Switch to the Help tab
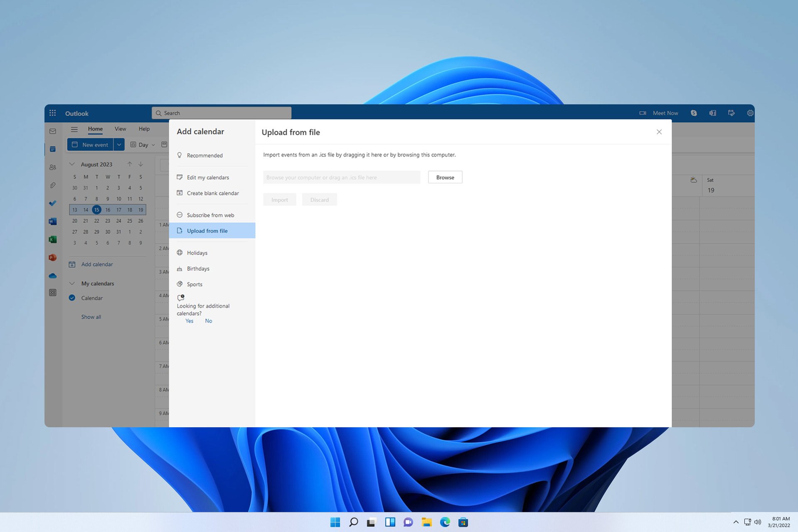Viewport: 798px width, 532px height. coord(144,129)
